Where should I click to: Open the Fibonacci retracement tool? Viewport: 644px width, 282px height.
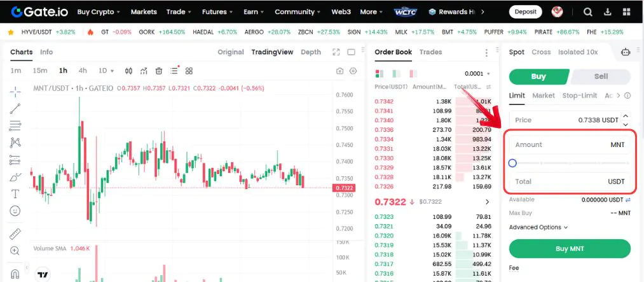[15, 125]
